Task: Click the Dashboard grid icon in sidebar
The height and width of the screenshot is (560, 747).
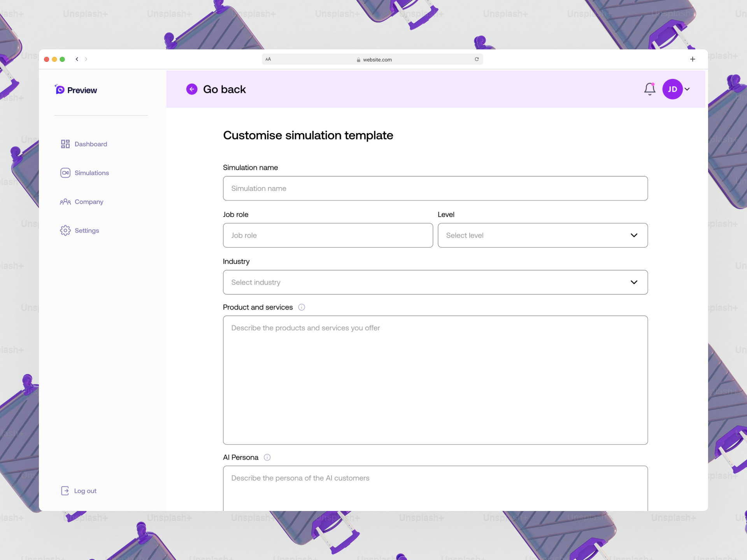Action: (65, 144)
